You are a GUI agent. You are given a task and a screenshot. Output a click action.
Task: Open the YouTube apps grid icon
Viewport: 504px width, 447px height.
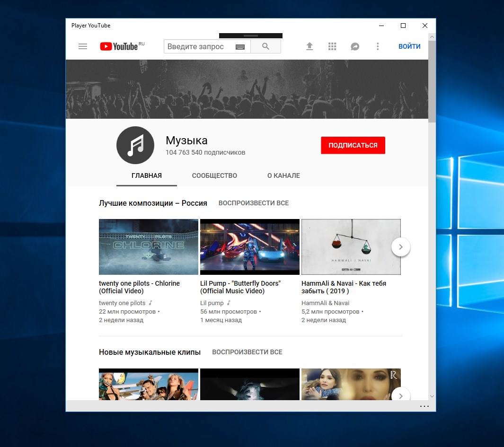coord(332,46)
